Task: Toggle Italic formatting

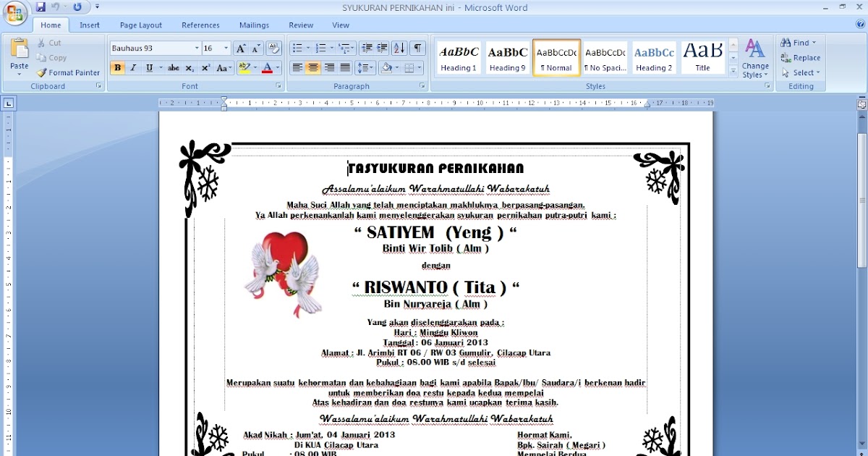Action: pyautogui.click(x=133, y=68)
